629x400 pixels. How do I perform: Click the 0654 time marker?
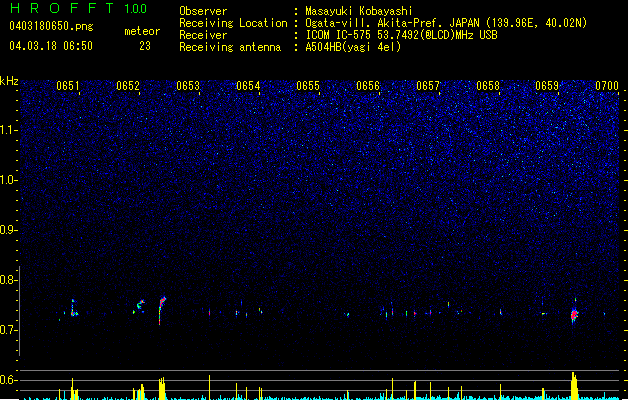point(248,86)
